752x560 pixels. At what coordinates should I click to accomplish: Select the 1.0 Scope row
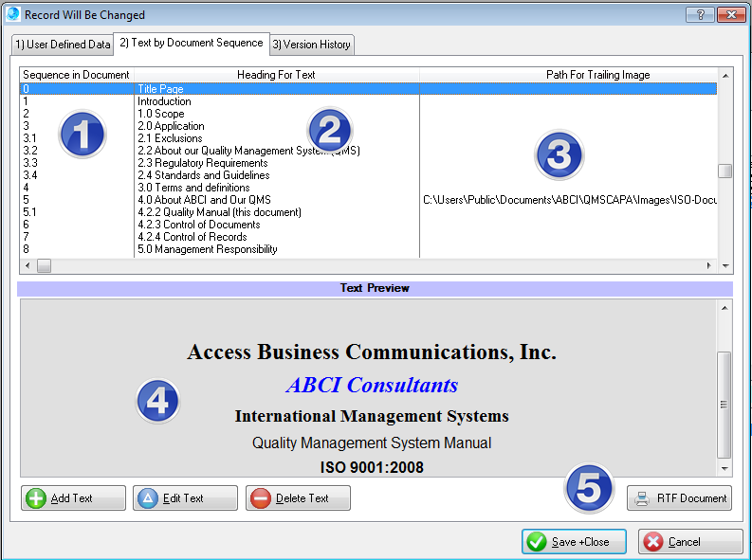pos(368,114)
